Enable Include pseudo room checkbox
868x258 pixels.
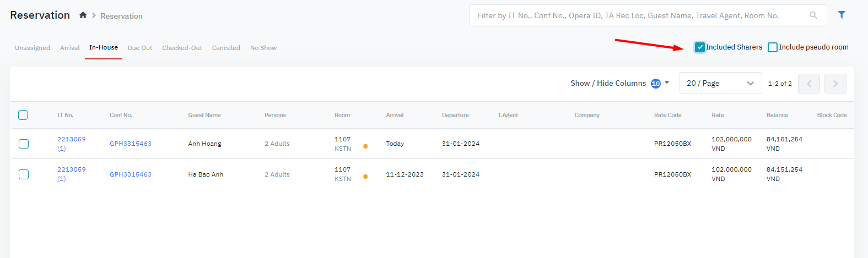click(773, 47)
